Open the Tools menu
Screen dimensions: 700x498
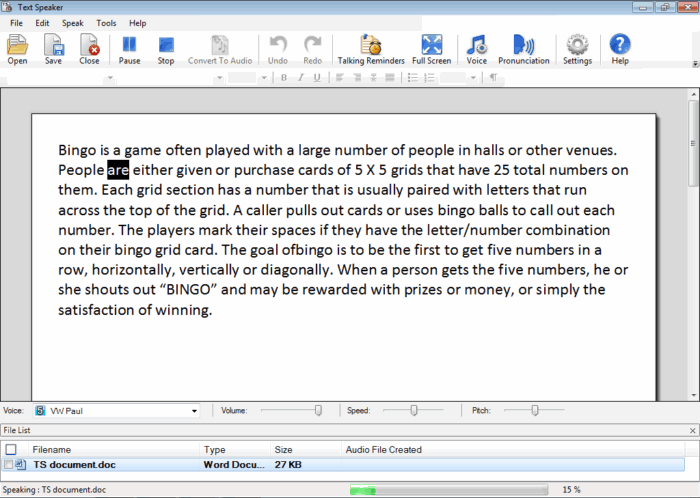coord(106,22)
